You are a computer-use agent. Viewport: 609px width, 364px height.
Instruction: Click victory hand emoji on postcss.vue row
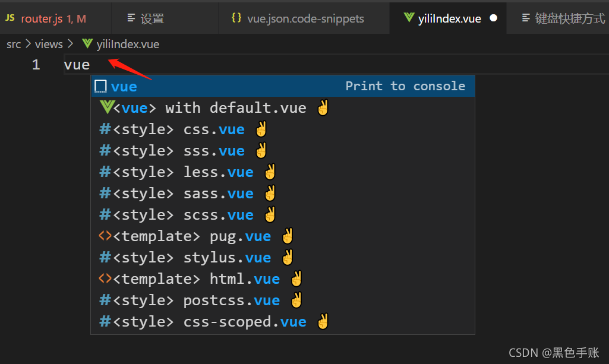click(x=296, y=300)
